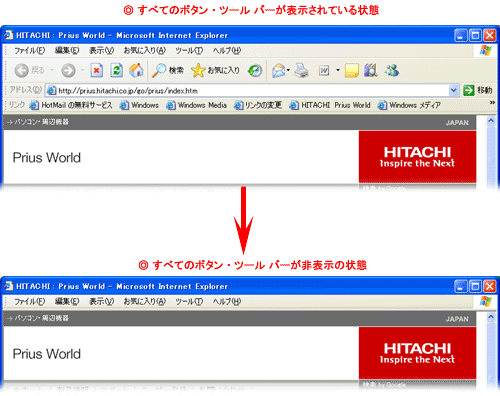
Task: Open ファイル(F) menu in upper window
Action: pyautogui.click(x=29, y=51)
